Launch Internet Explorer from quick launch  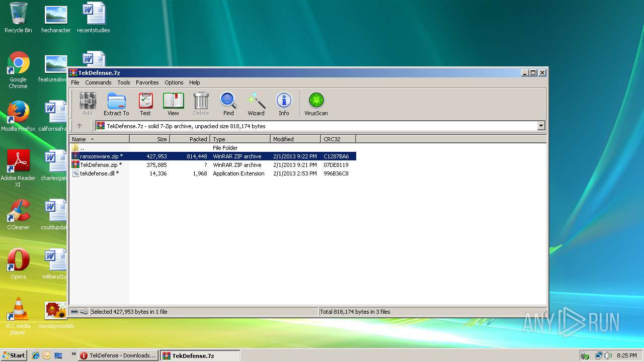click(36, 355)
